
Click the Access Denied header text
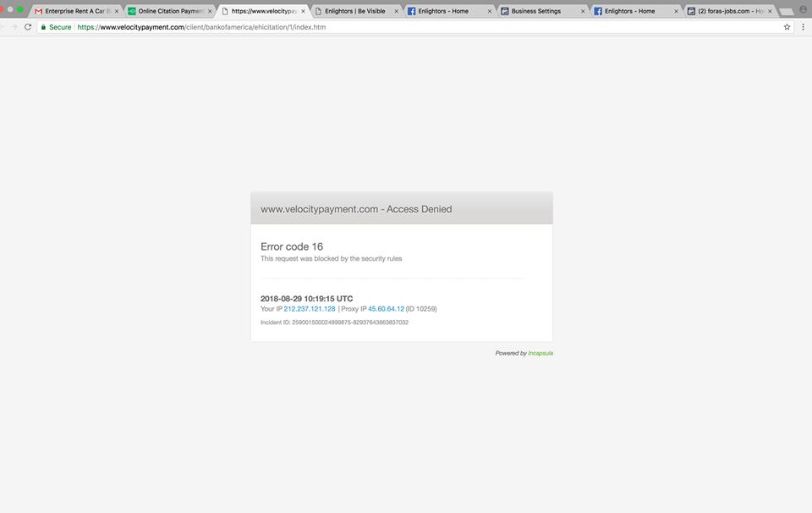[x=356, y=209]
